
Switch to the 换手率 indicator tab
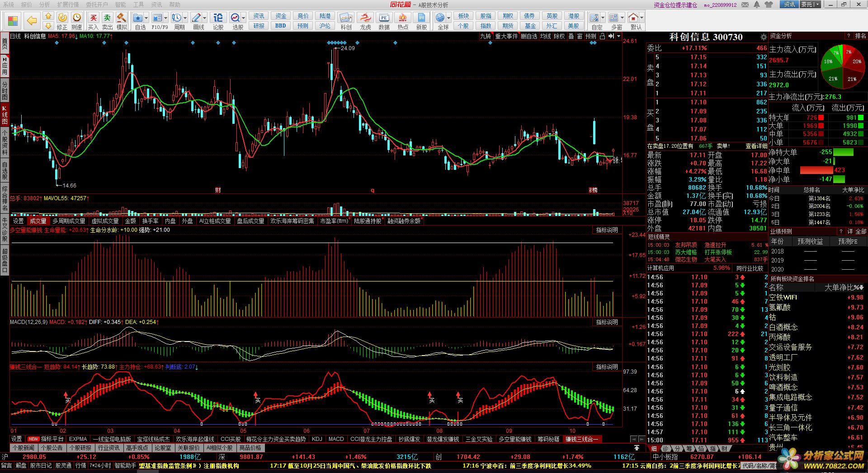151,221
